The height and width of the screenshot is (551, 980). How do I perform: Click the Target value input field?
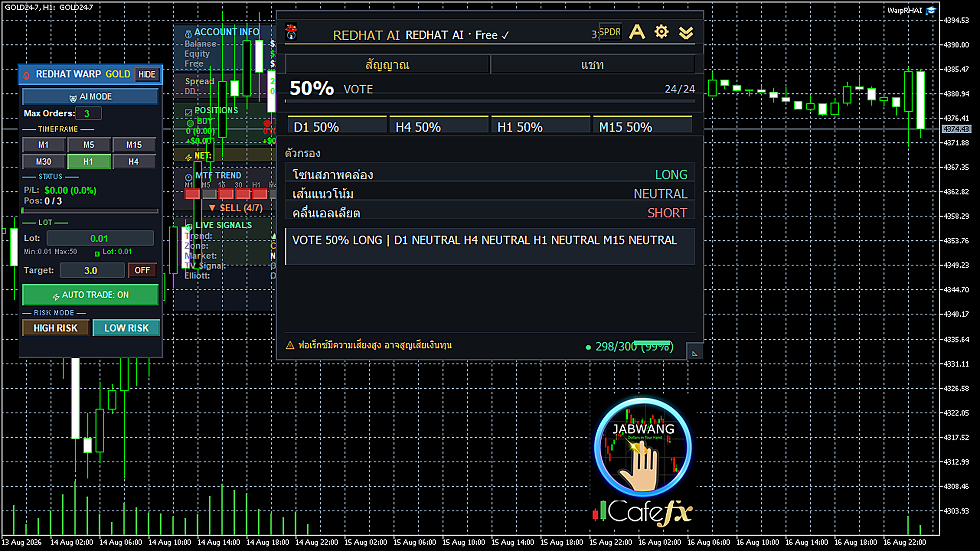(92, 270)
